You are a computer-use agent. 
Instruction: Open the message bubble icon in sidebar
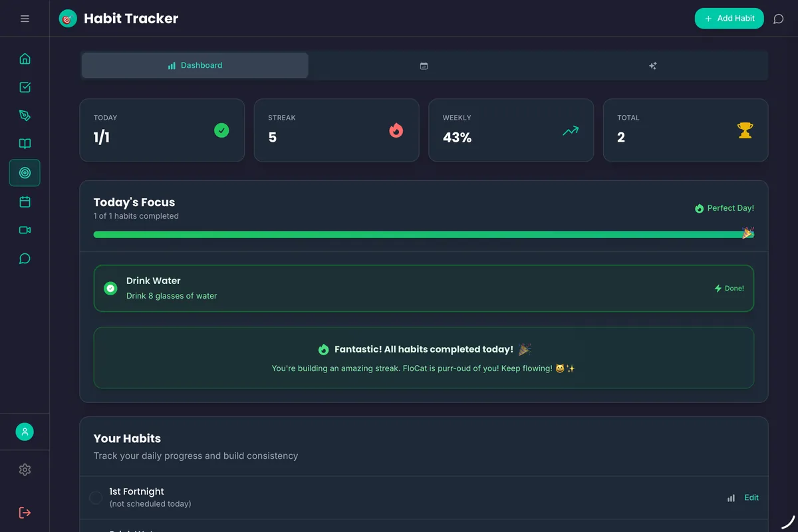pyautogui.click(x=25, y=259)
